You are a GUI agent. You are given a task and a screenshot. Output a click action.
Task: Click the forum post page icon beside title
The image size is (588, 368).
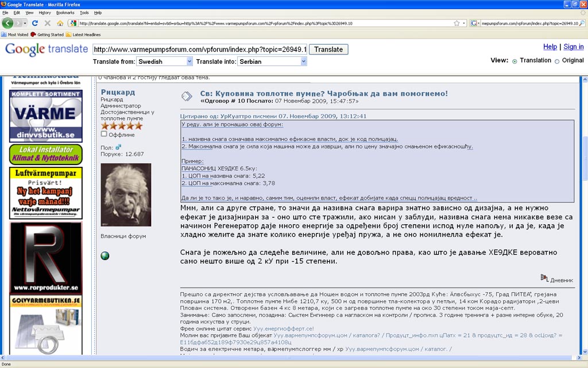[187, 96]
